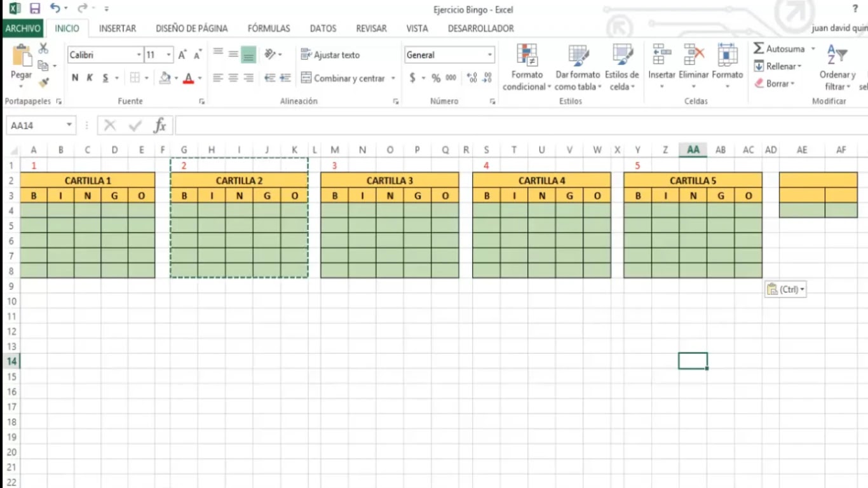Click into the formula bar field
Screen dimensions: 868x488
(521, 126)
